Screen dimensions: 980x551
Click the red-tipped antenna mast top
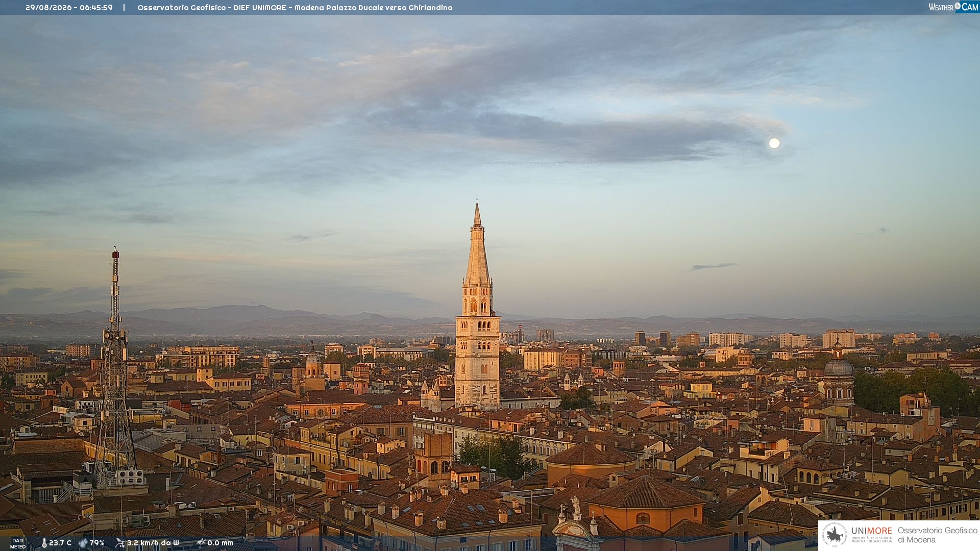point(116,253)
